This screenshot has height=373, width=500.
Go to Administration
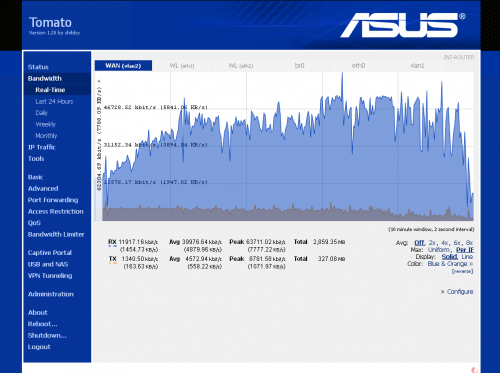tap(51, 294)
